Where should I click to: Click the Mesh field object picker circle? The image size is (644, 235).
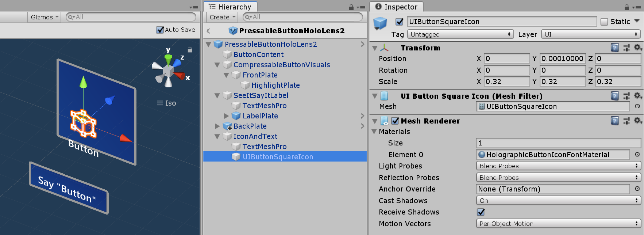tap(637, 106)
